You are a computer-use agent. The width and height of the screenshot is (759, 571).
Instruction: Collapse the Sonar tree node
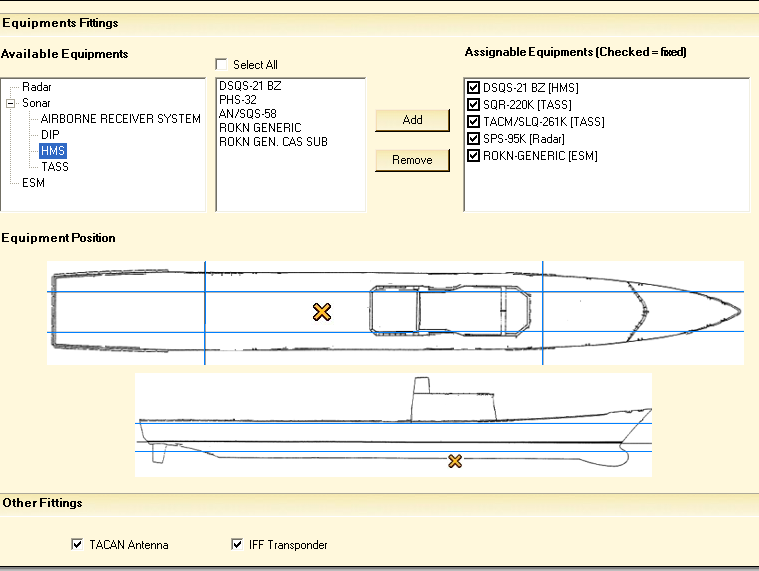point(10,103)
